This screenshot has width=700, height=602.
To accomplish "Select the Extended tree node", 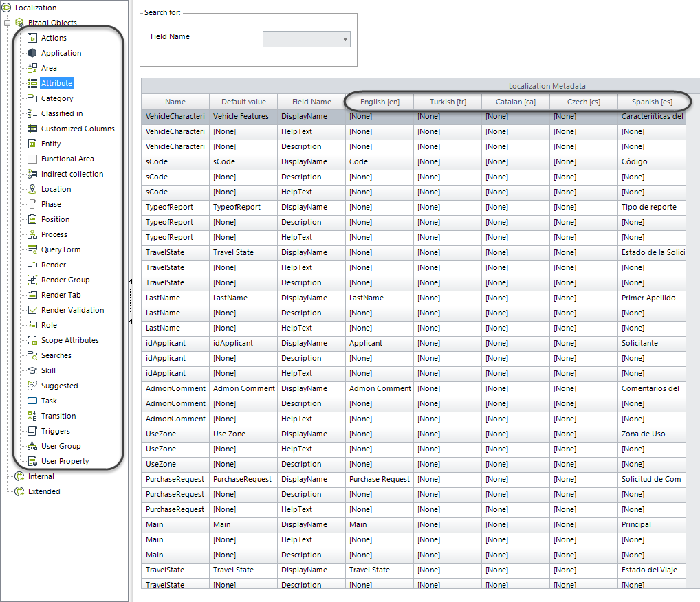I will pos(44,492).
